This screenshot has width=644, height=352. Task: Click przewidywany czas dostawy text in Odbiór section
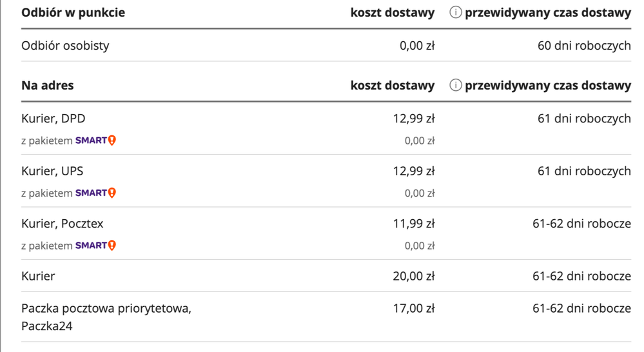coord(548,14)
